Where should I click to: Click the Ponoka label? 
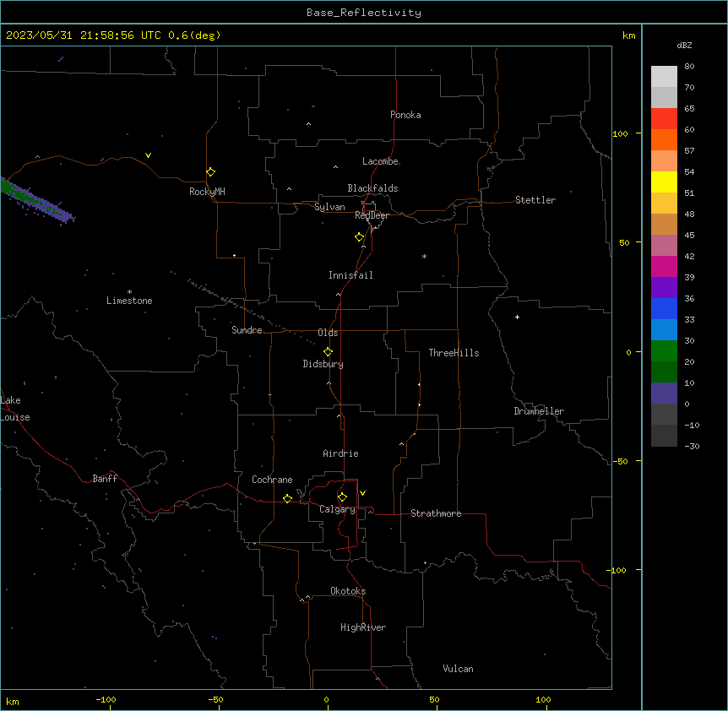coord(405,115)
